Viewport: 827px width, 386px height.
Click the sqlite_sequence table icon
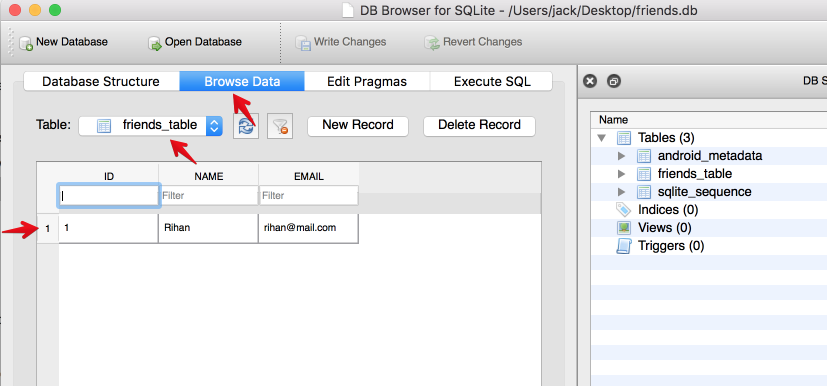tap(644, 192)
